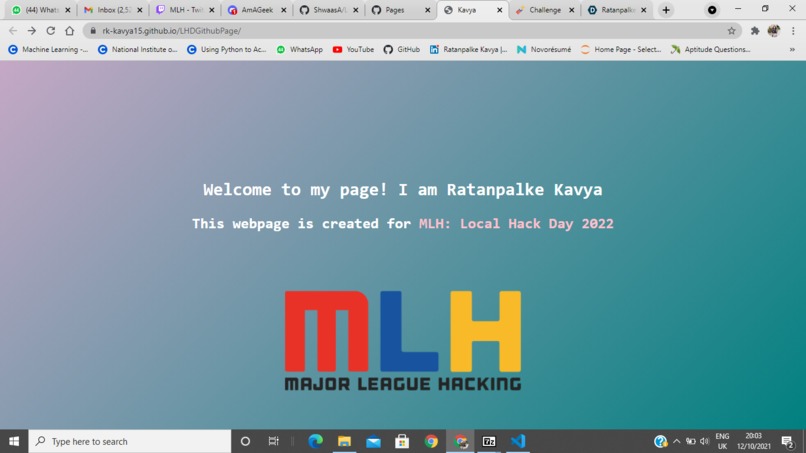This screenshot has height=453, width=806.
Task: Open a new browser tab
Action: point(666,10)
